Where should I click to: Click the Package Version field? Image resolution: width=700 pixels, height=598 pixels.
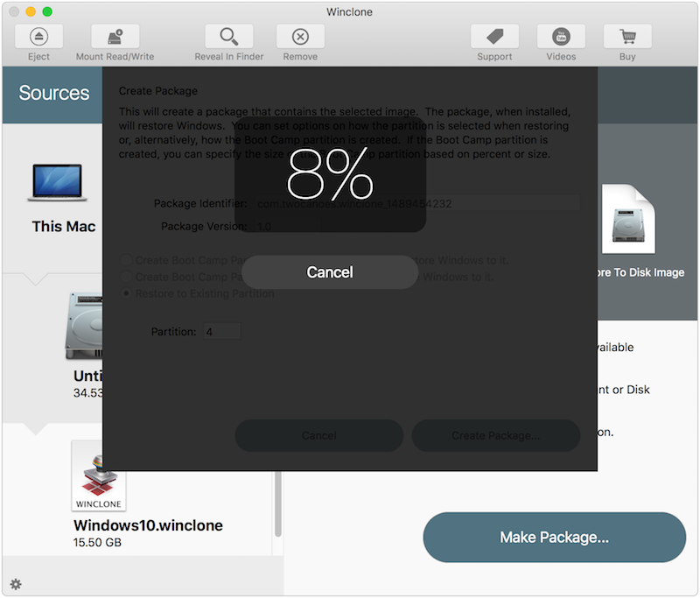pos(290,227)
